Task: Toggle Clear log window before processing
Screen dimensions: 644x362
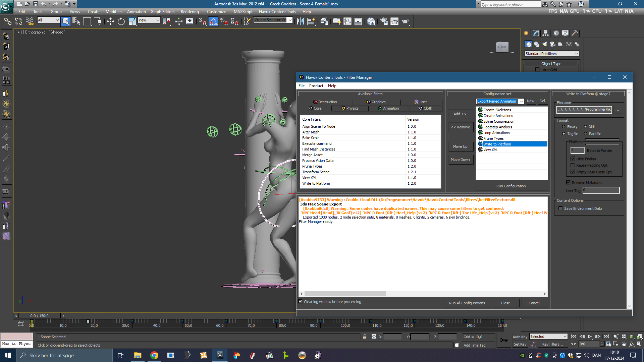Action: [x=301, y=302]
